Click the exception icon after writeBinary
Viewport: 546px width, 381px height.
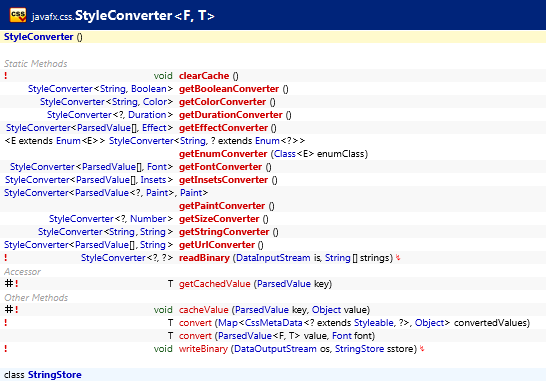tap(422, 349)
